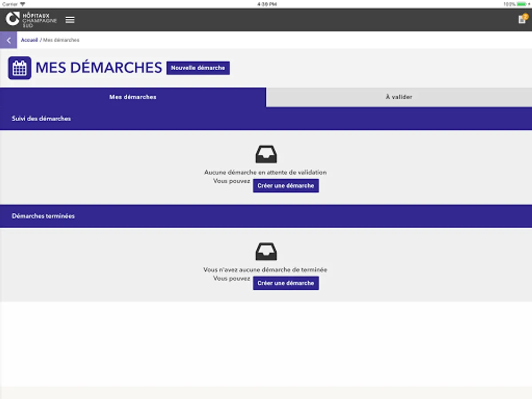Click the inbox icon under Suivi des démarches
The width and height of the screenshot is (532, 399).
[266, 154]
